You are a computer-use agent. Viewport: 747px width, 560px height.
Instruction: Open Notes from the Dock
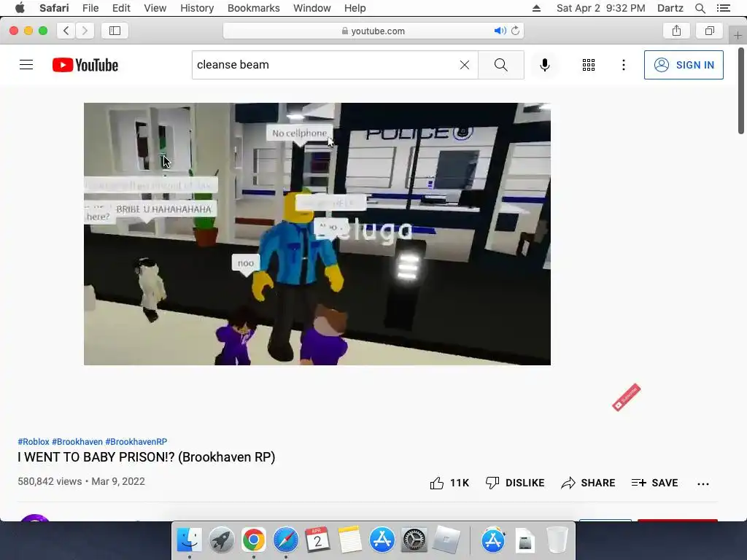[x=349, y=540]
